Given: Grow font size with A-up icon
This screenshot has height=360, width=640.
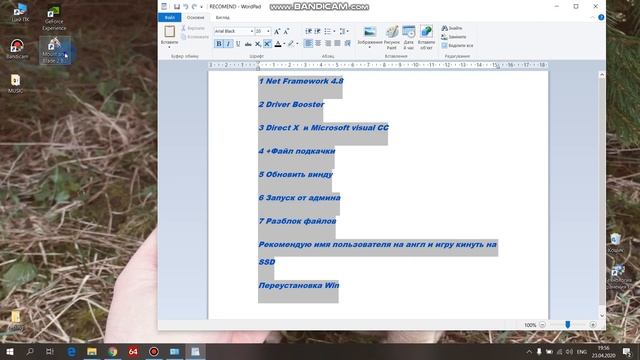Looking at the screenshot, I should (x=277, y=31).
